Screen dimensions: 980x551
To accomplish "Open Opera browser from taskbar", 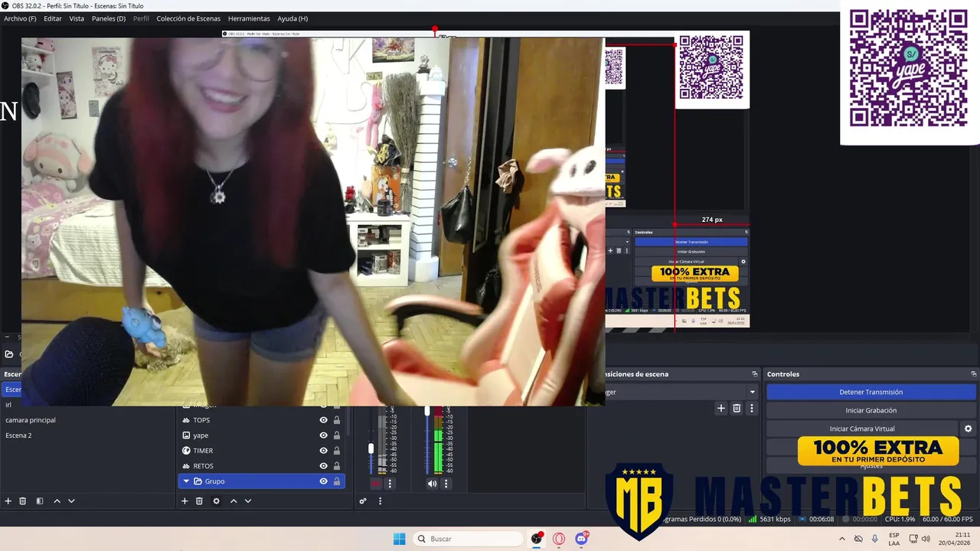I will (559, 539).
